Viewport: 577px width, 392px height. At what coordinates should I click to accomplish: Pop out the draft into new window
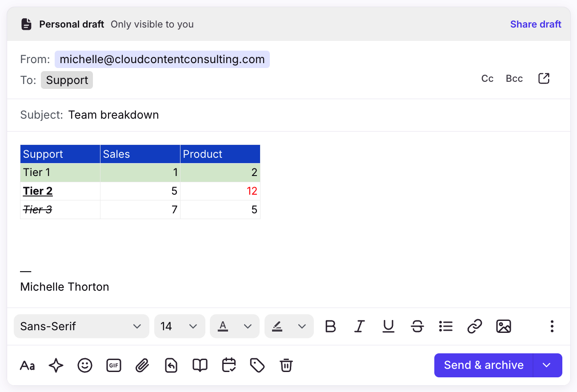click(544, 79)
